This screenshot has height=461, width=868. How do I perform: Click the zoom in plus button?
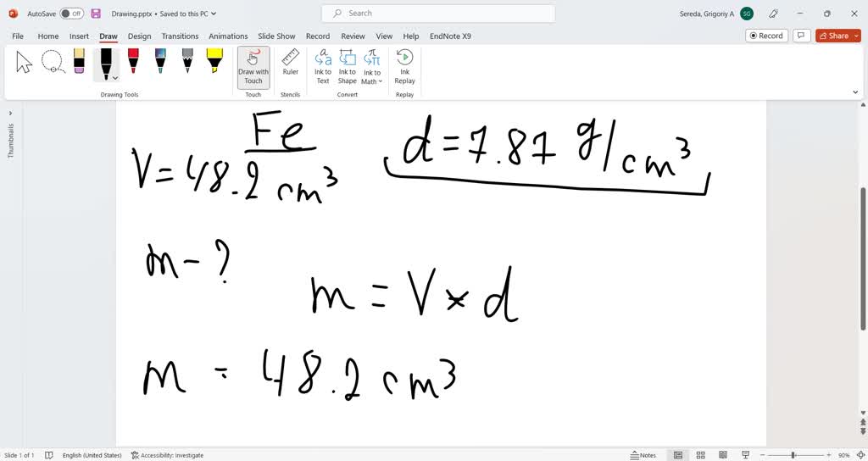829,455
